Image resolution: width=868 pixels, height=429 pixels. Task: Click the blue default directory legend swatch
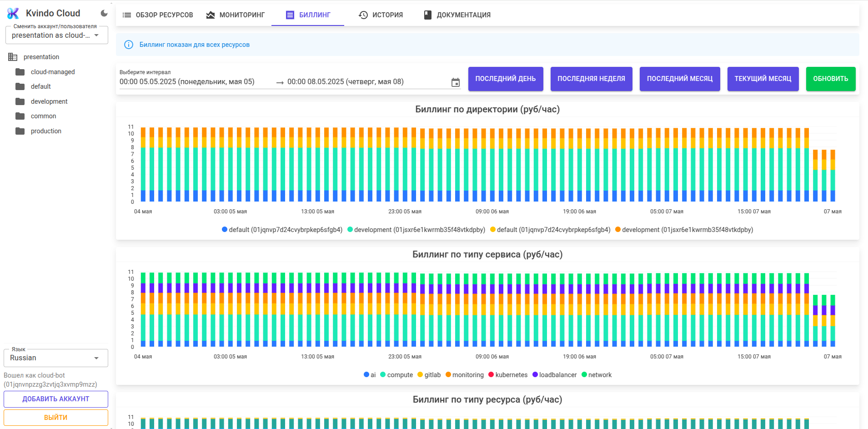(x=225, y=229)
